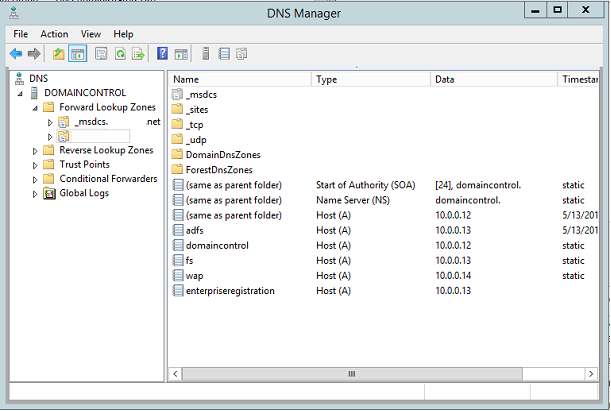Expand the Reverse Lookup Zones node
The width and height of the screenshot is (611, 411).
point(35,151)
